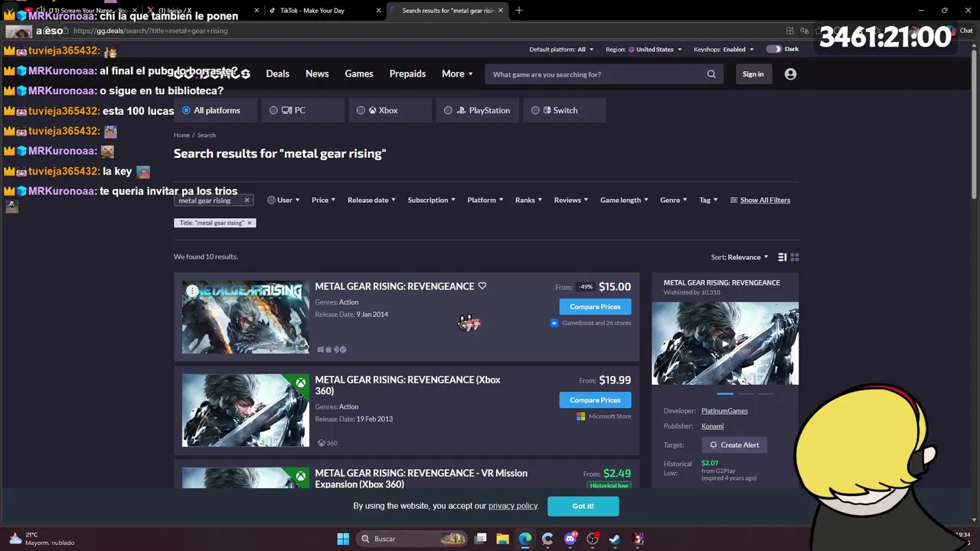980x551 pixels.
Task: Open the Genre filter dropdown
Action: (x=674, y=201)
